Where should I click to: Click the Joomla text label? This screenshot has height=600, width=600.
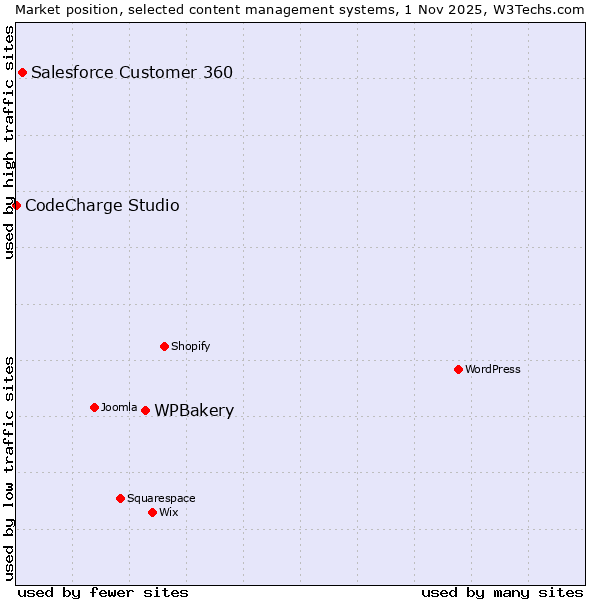pos(119,407)
